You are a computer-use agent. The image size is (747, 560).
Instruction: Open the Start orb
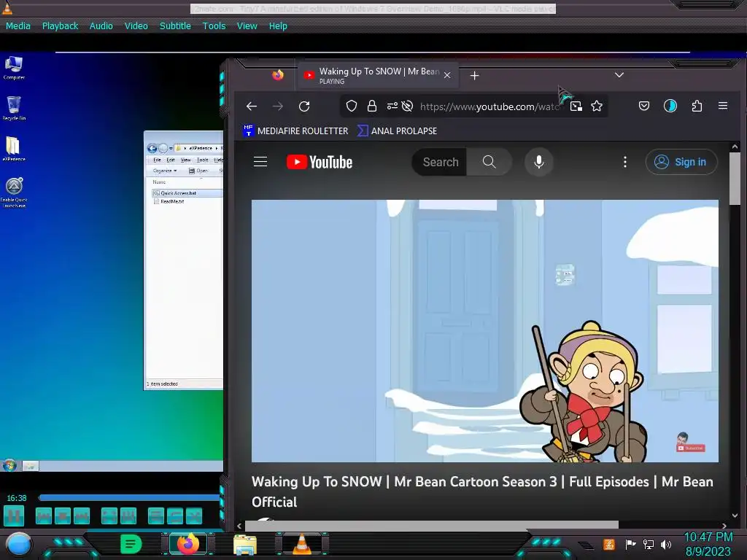click(19, 544)
